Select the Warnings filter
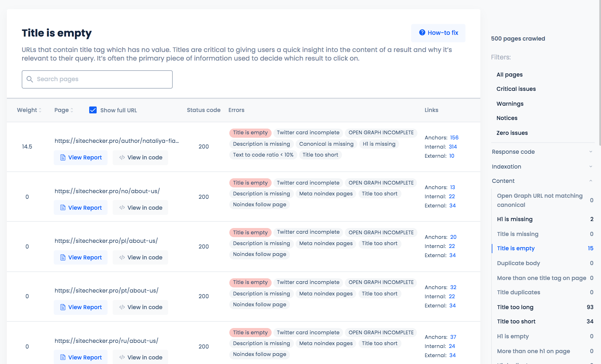Screen dimensions: 601x364 (x=510, y=104)
